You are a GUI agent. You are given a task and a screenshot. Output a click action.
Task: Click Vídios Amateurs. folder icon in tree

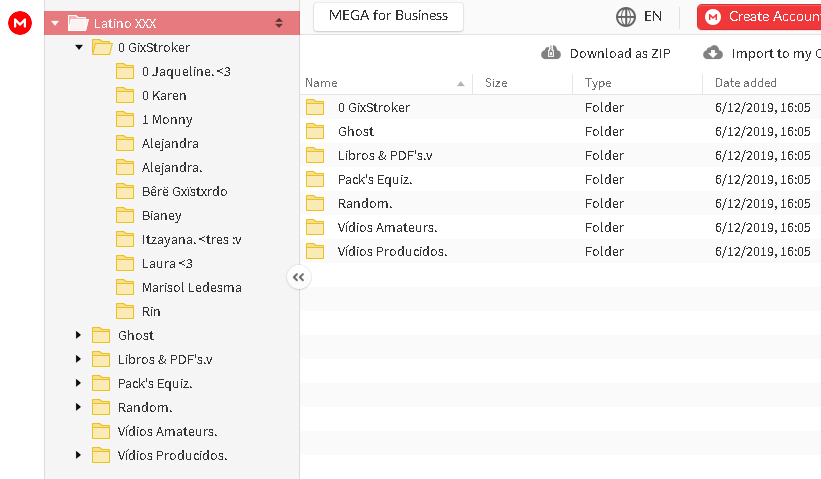pos(101,431)
